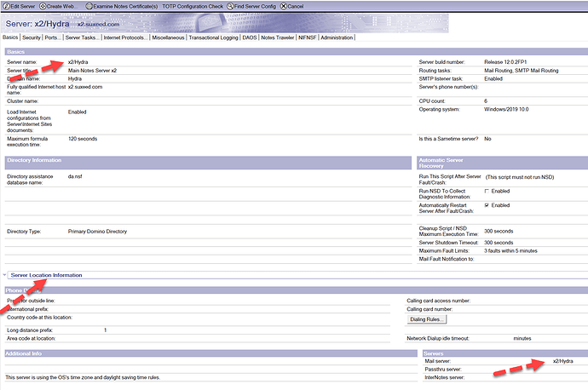The image size is (588, 390).
Task: Open the Ports tab
Action: click(53, 37)
